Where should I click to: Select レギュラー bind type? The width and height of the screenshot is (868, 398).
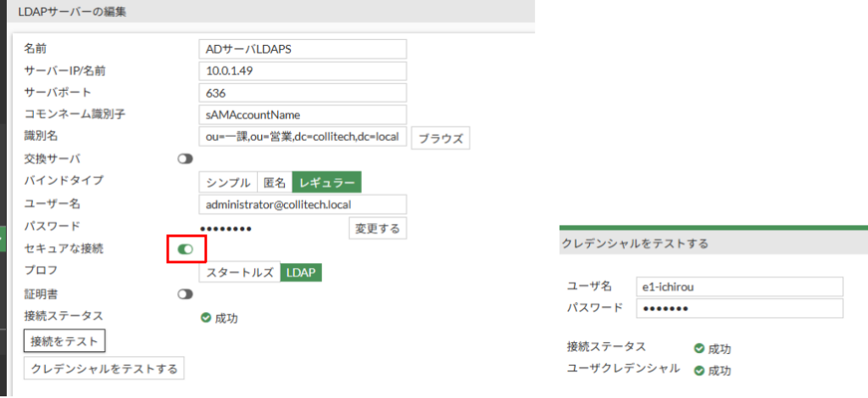tap(327, 182)
